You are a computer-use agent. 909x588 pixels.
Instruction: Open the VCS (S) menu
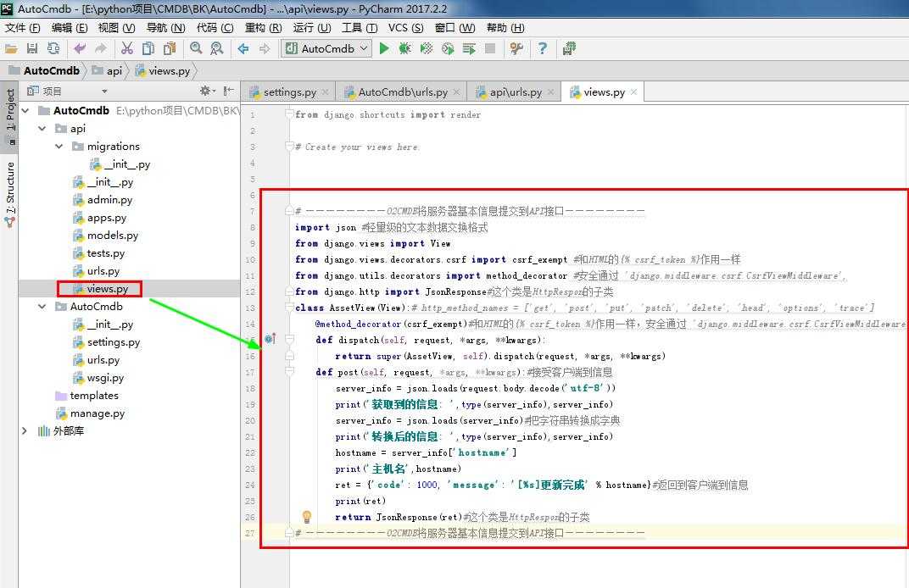(406, 28)
